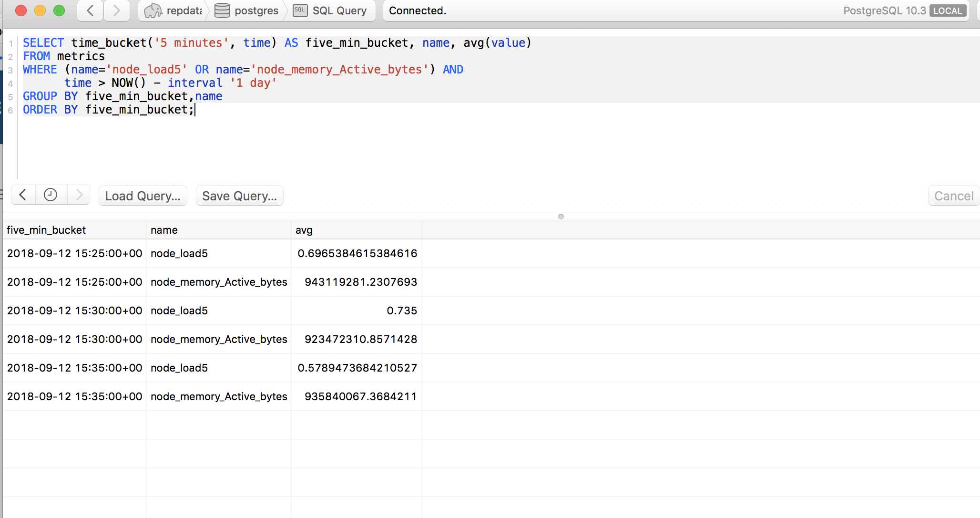
Task: Click the Save Query... button
Action: tap(239, 196)
